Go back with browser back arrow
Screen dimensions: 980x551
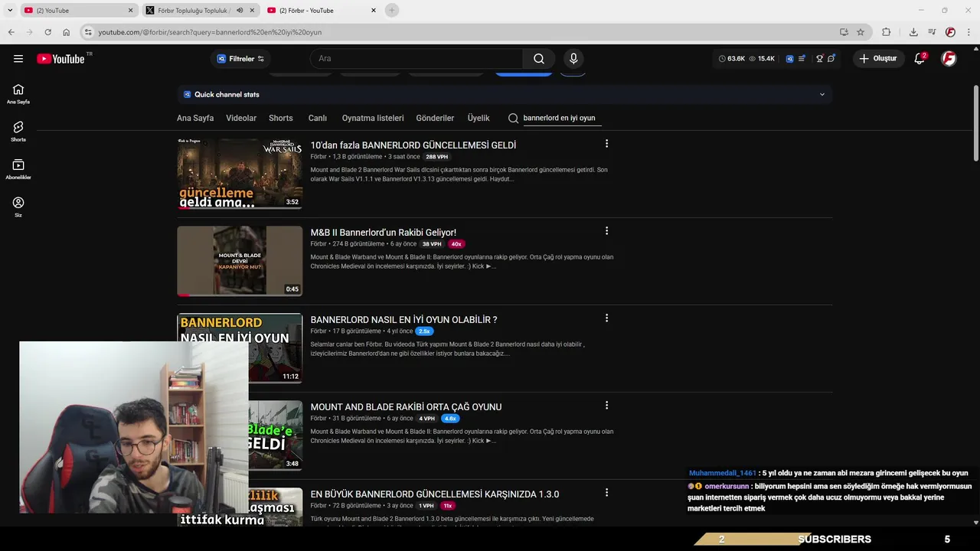pyautogui.click(x=11, y=32)
